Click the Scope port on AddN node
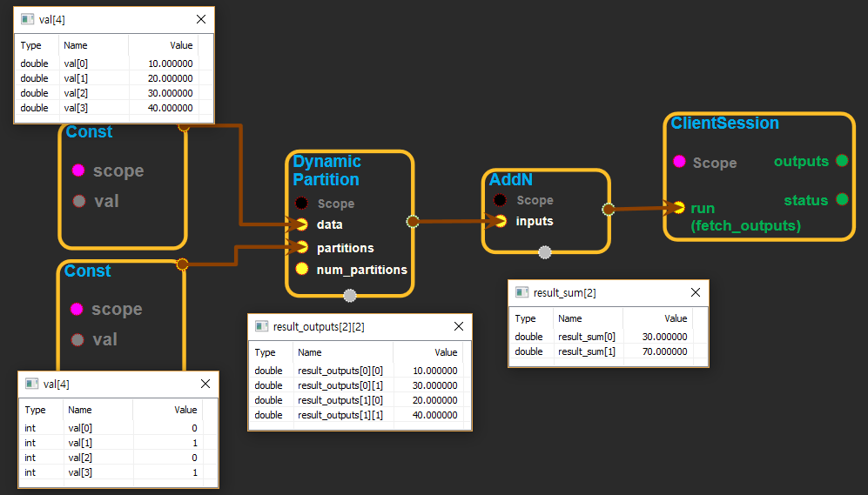Screen dimensions: 868x495 pos(501,200)
